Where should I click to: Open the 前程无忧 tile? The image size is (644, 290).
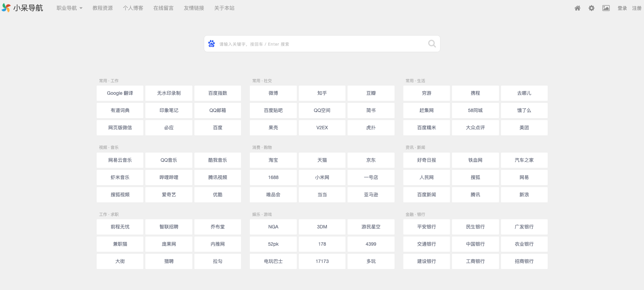[120, 227]
